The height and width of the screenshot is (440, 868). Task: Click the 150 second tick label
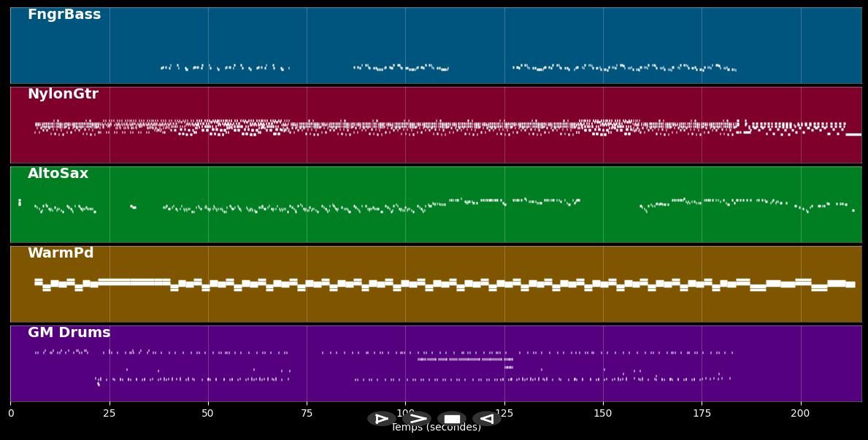click(603, 414)
